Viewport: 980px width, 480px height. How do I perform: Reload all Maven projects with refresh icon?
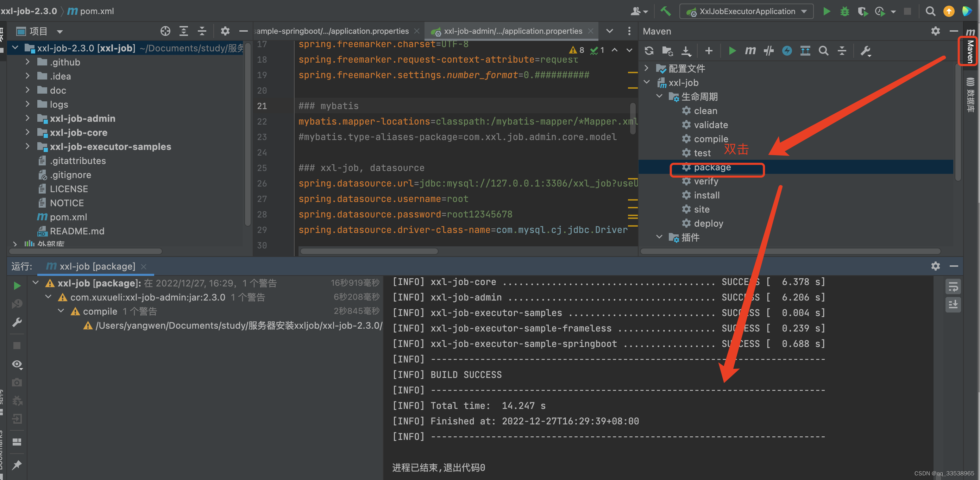click(x=649, y=51)
